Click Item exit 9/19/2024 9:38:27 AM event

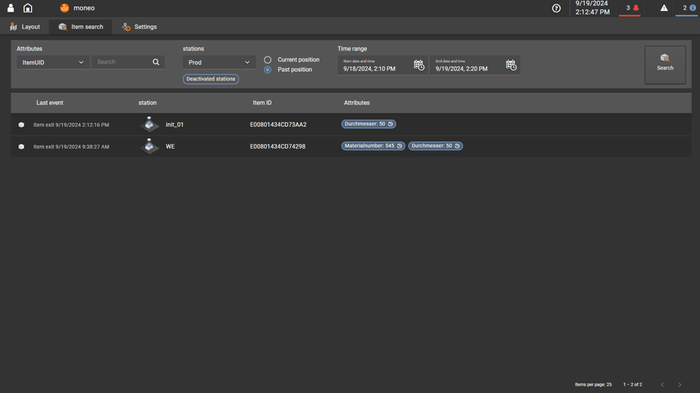tap(71, 147)
